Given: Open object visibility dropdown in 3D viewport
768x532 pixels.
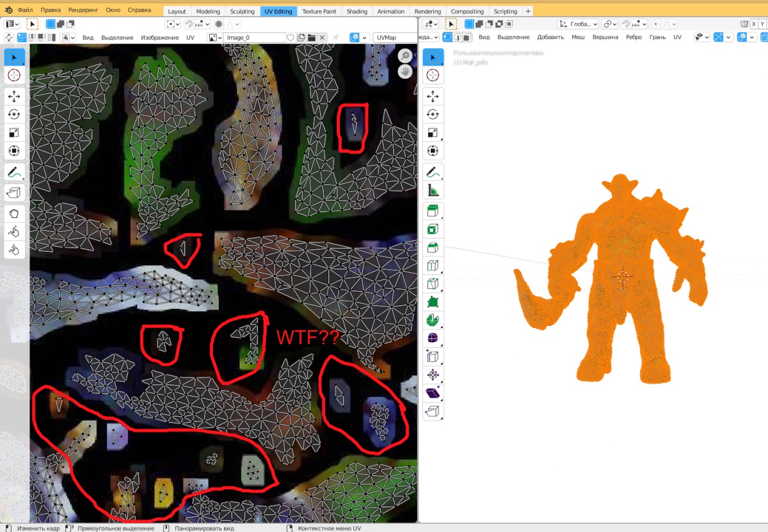Looking at the screenshot, I should click(x=703, y=38).
